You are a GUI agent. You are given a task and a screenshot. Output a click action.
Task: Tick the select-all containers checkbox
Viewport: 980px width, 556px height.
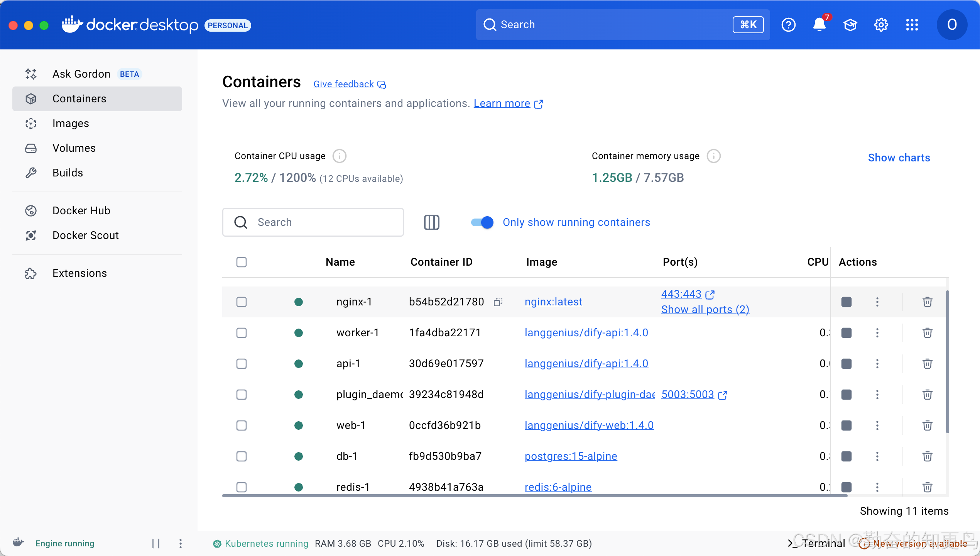click(242, 262)
